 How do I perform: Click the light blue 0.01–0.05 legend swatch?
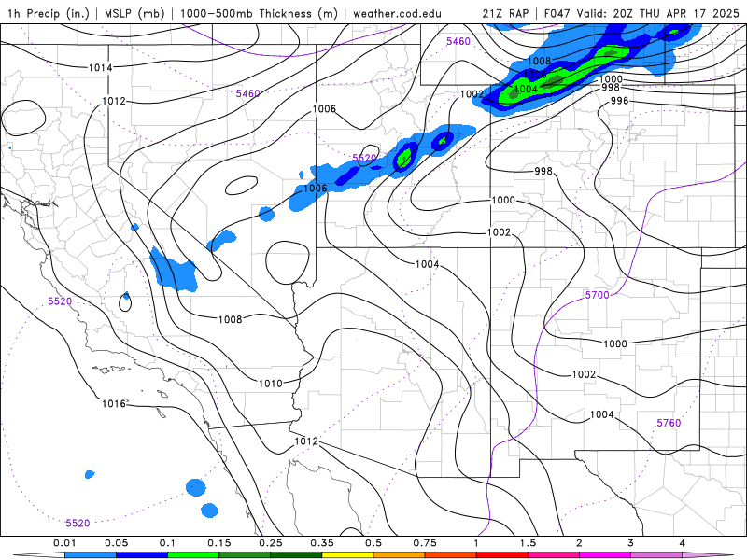click(91, 555)
